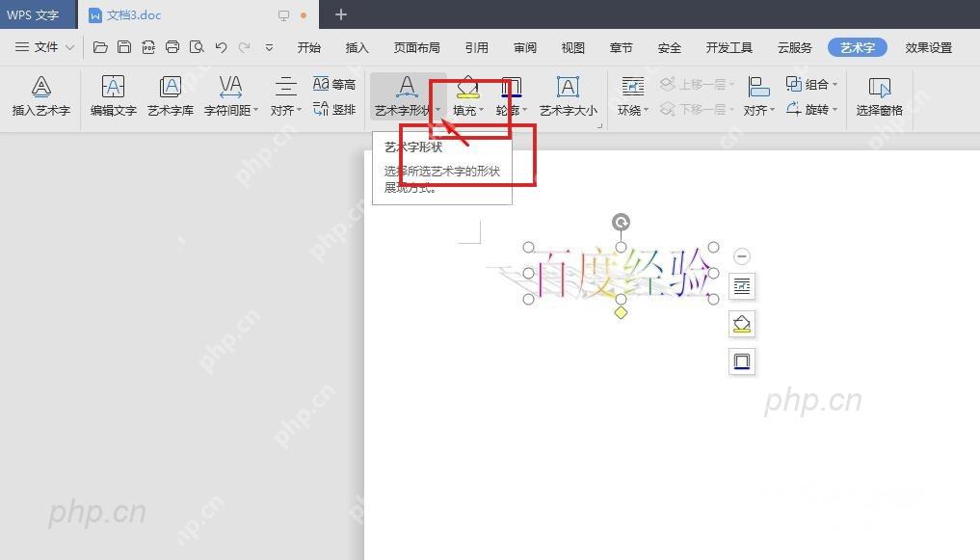
Task: Switch to the References (引用) tab
Action: pyautogui.click(x=476, y=47)
